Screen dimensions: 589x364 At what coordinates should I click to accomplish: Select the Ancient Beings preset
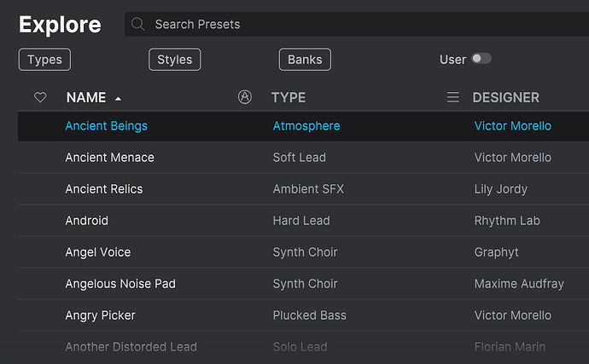(107, 126)
